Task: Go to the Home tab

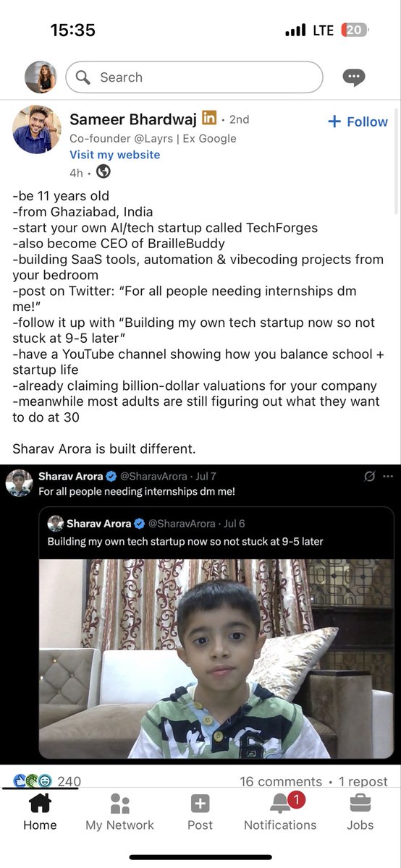Action: (40, 812)
